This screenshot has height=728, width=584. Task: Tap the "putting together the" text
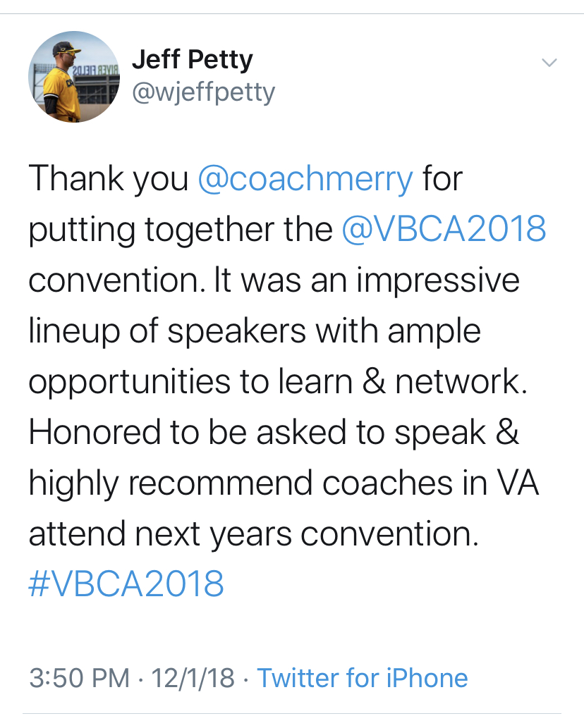[x=181, y=229]
